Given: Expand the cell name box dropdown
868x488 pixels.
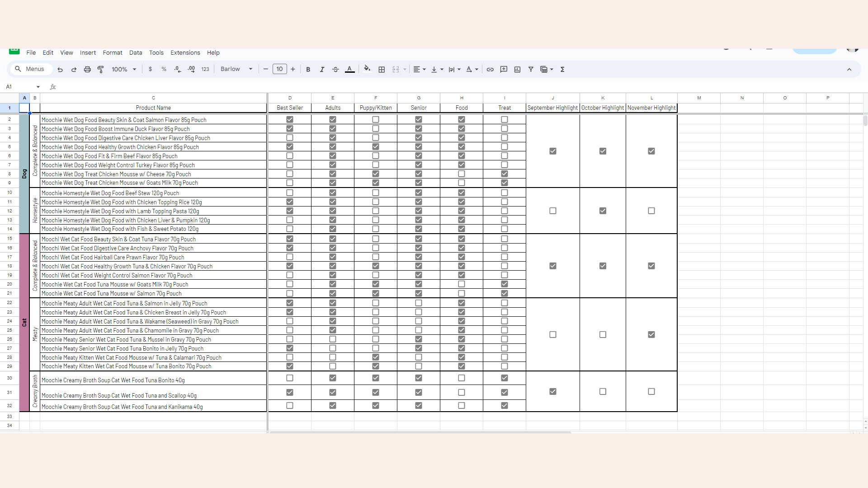Looking at the screenshot, I should click(38, 87).
